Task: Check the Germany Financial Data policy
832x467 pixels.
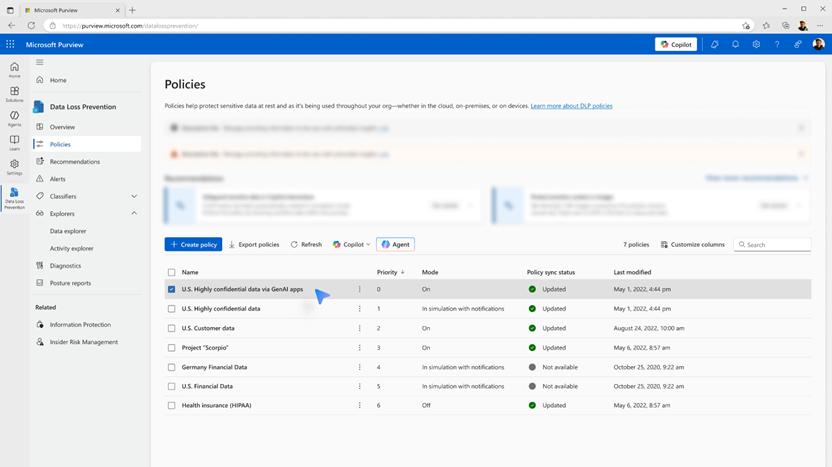Action: [x=171, y=367]
